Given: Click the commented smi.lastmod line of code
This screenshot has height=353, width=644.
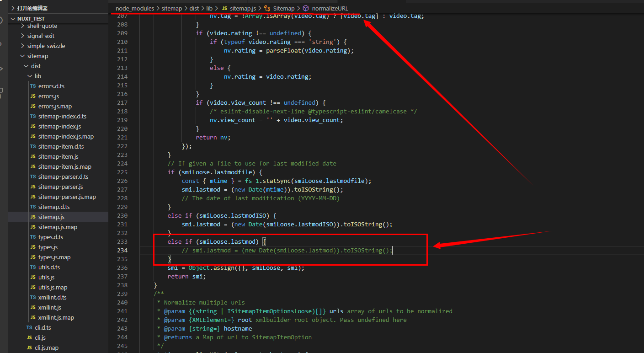Looking at the screenshot, I should pyautogui.click(x=287, y=251).
